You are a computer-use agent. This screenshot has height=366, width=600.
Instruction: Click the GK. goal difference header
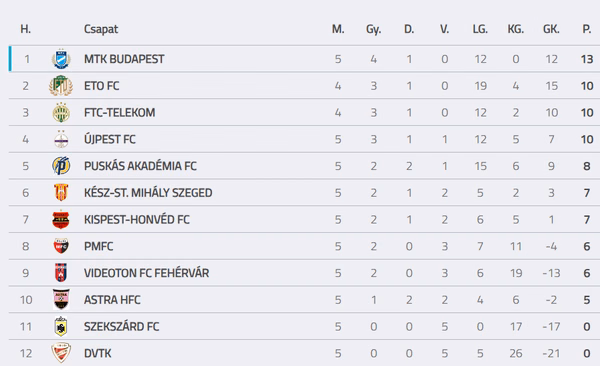(x=551, y=29)
